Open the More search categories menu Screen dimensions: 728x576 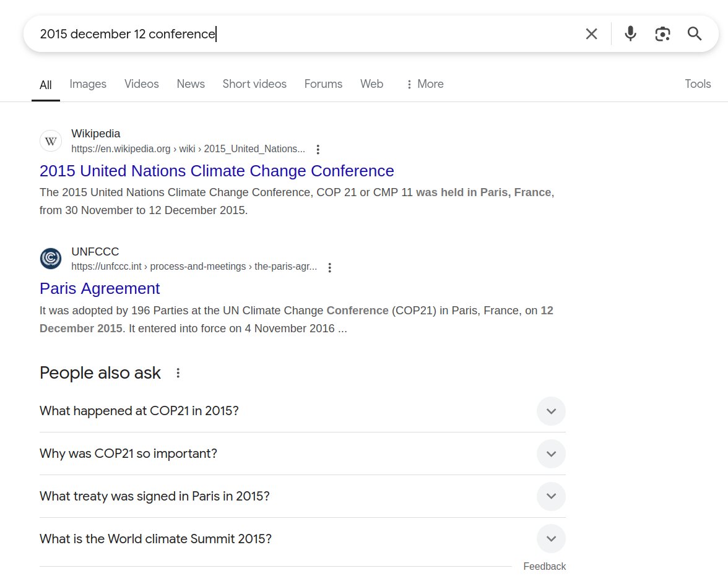pyautogui.click(x=425, y=84)
